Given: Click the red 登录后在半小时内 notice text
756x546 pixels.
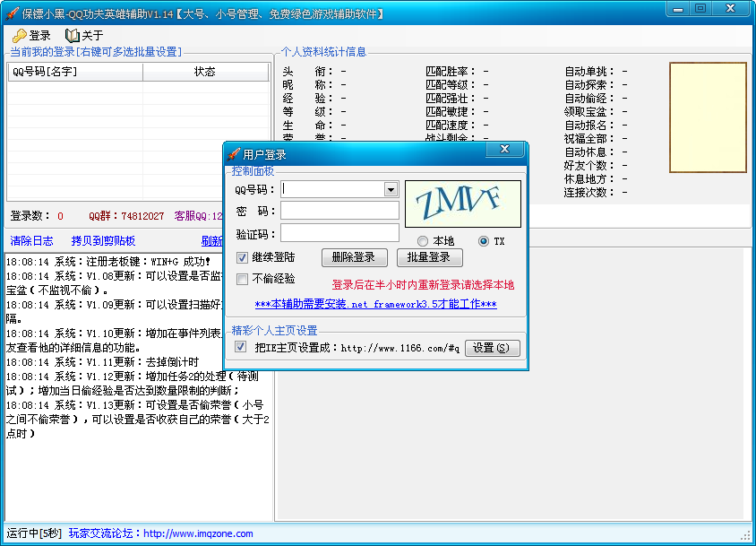Looking at the screenshot, I should (x=423, y=285).
